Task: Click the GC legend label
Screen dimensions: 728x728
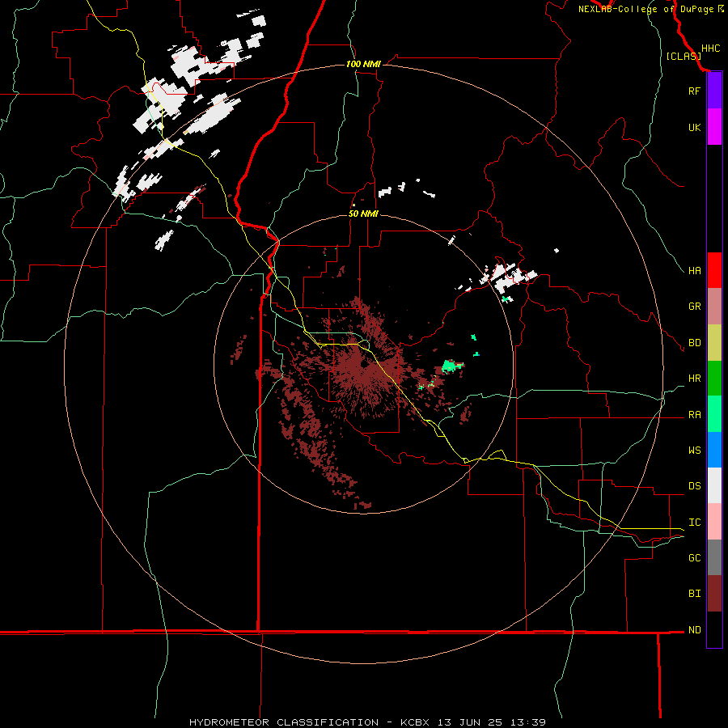Action: click(694, 557)
